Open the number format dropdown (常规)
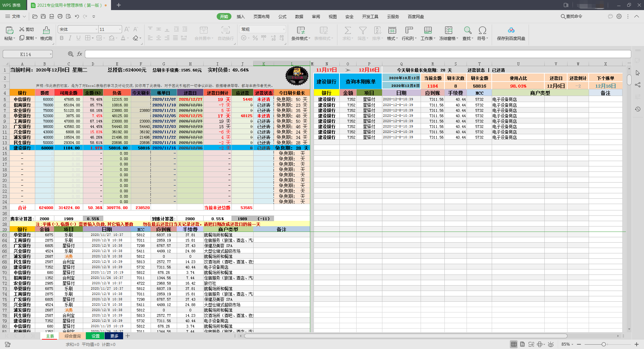The image size is (644, 349). 284,30
